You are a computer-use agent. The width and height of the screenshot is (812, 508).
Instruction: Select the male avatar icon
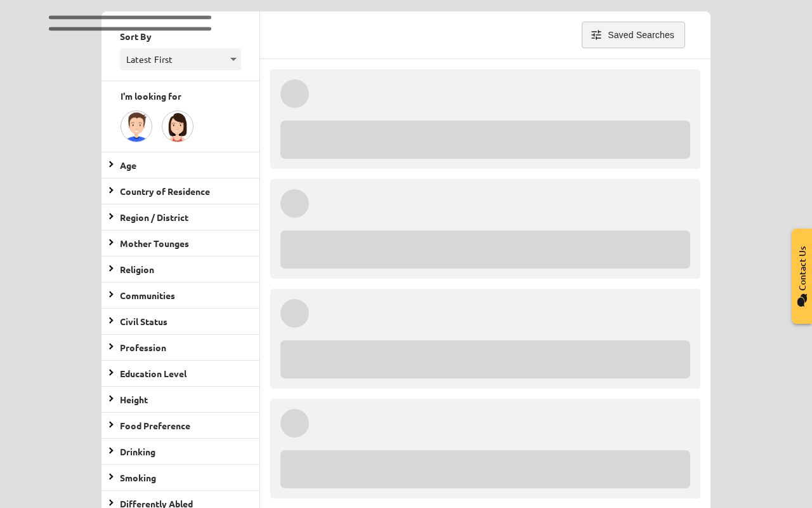pos(136,126)
